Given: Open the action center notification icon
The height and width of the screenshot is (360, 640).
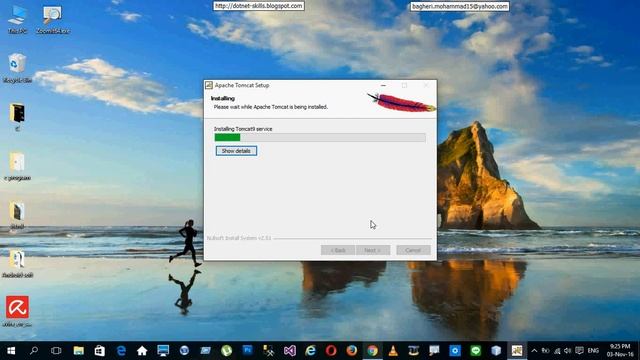Looking at the screenshot, I should point(579,351).
